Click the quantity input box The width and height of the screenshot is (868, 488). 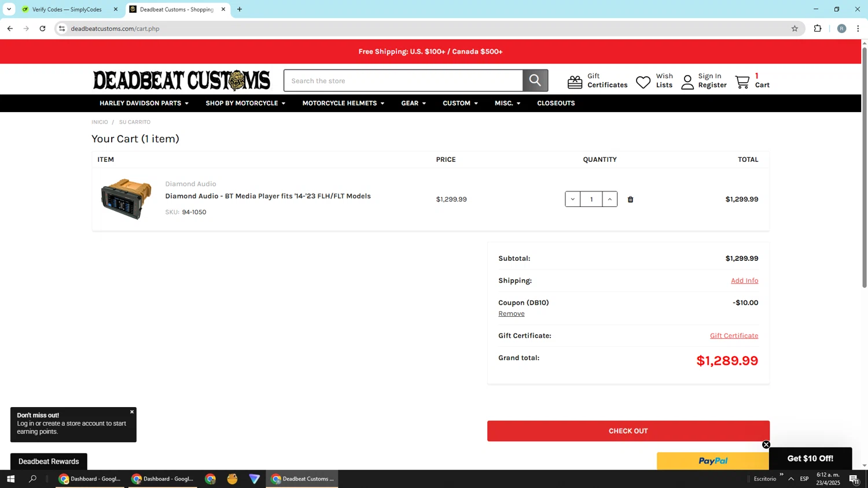(591, 199)
